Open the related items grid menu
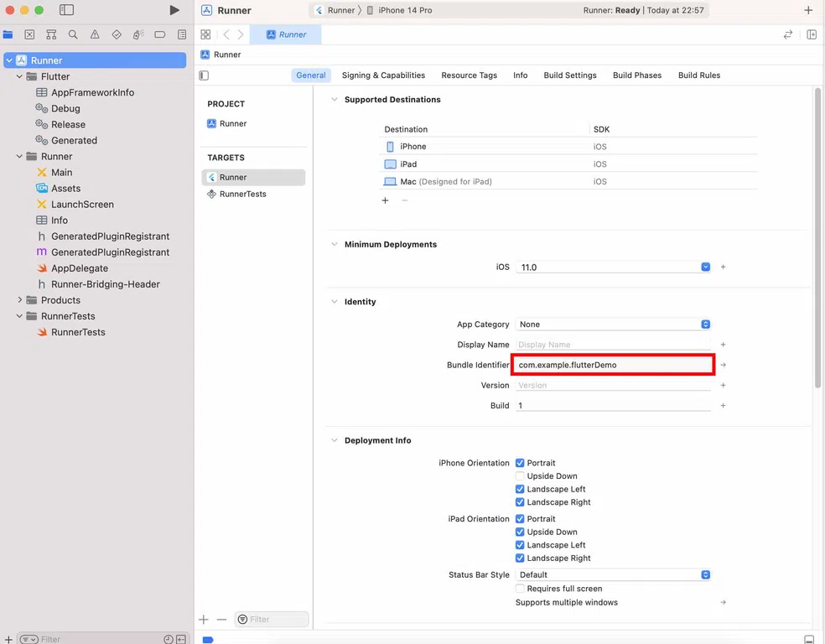The height and width of the screenshot is (644, 825). tap(205, 34)
